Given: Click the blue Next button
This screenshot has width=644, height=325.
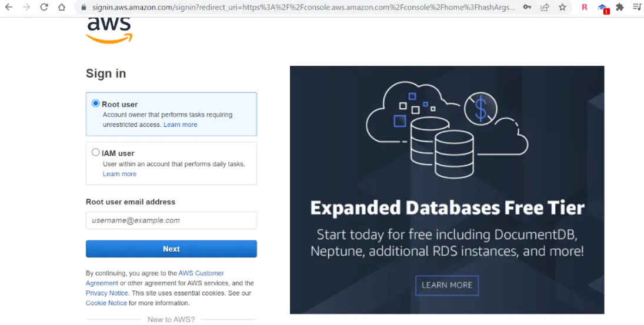Looking at the screenshot, I should (171, 249).
